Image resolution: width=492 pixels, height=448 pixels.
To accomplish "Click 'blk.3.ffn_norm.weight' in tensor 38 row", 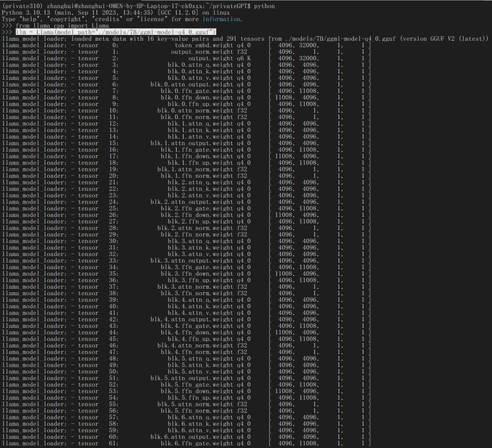I will [197, 293].
